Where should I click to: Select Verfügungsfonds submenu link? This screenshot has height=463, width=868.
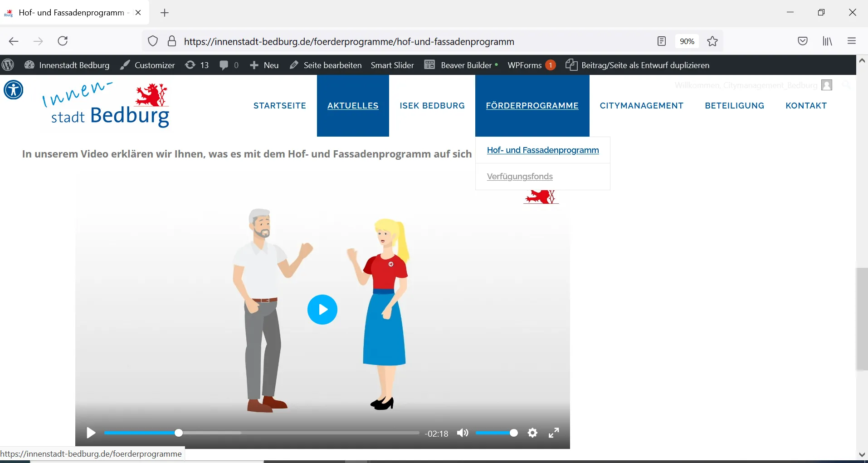(x=520, y=177)
